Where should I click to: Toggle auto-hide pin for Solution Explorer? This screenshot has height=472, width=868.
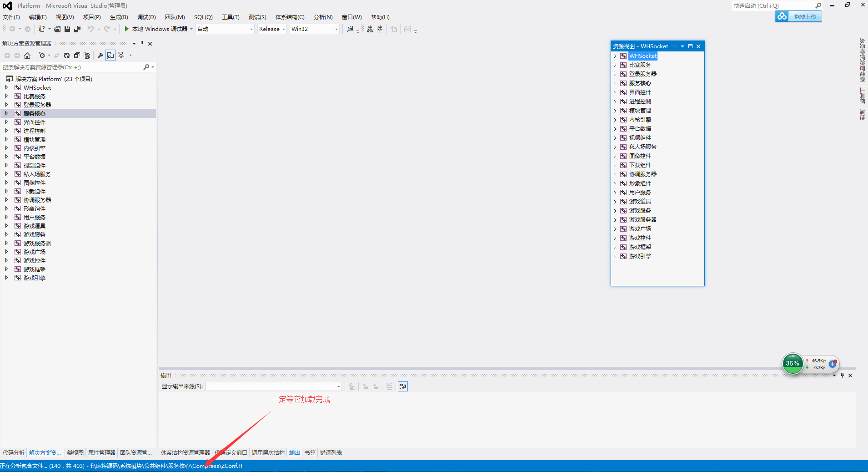[142, 44]
